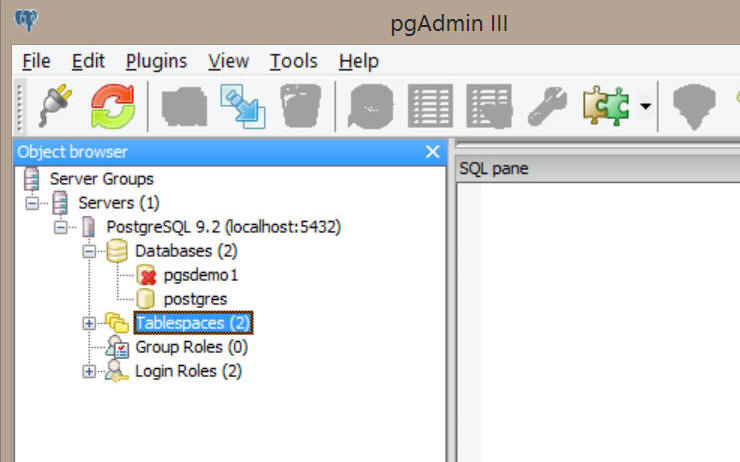Open the Tools menu

294,61
